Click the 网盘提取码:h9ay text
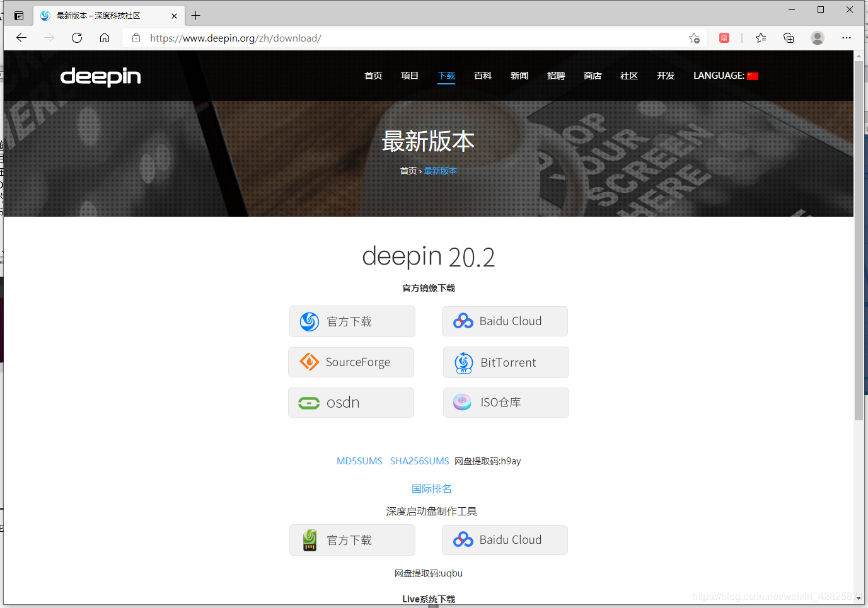 pyautogui.click(x=488, y=461)
